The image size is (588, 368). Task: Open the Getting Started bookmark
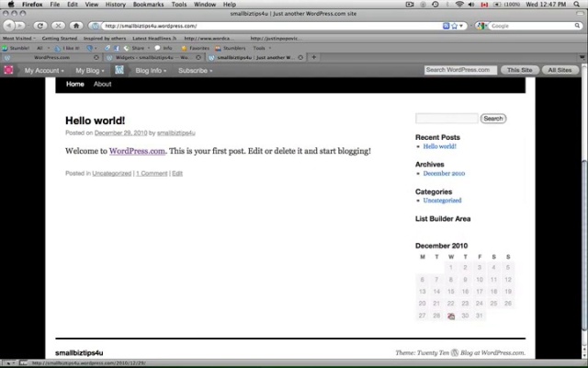59,39
